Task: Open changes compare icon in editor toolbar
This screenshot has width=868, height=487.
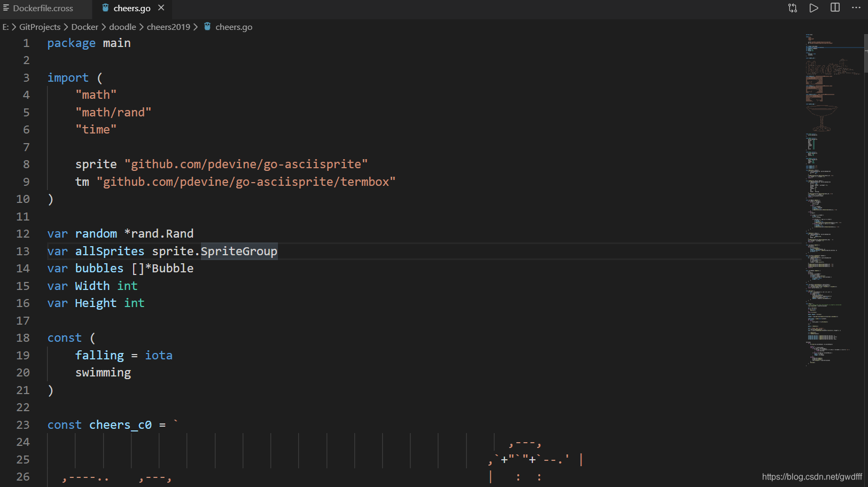Action: tap(793, 8)
